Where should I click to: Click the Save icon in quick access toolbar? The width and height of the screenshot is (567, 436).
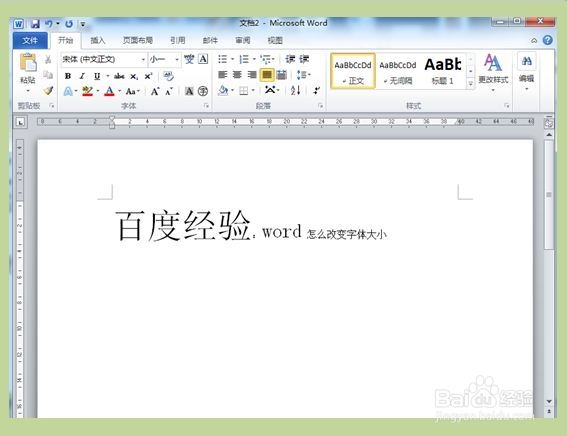tap(35, 24)
